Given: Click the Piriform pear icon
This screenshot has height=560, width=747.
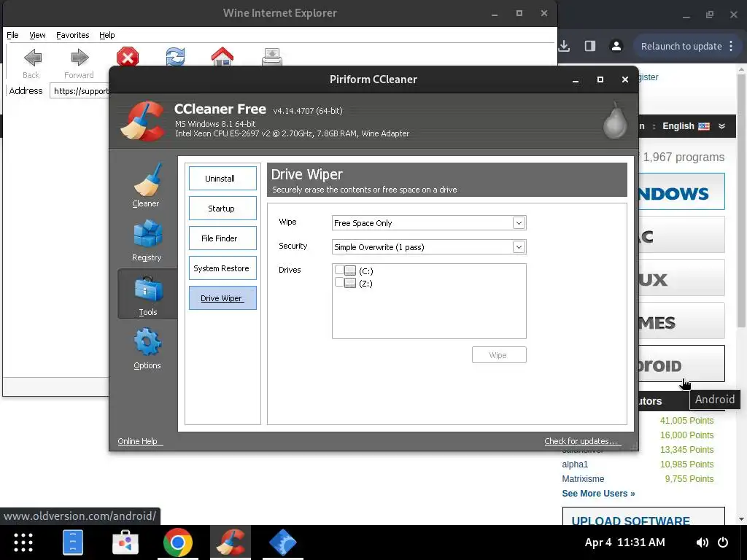Looking at the screenshot, I should pyautogui.click(x=614, y=121).
